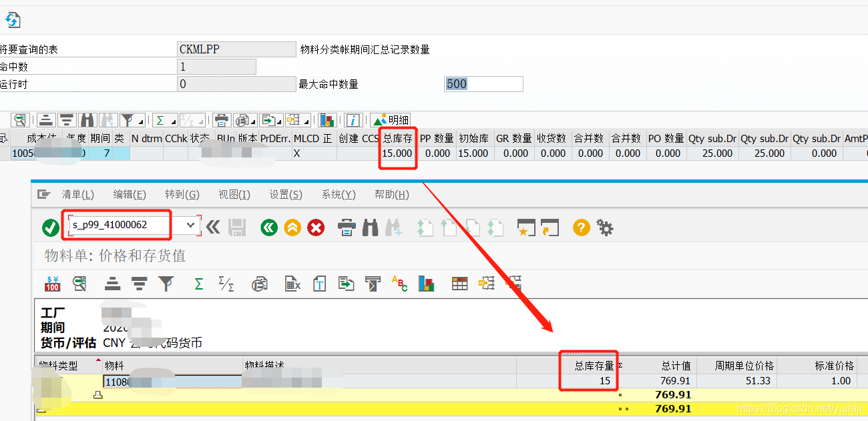The width and height of the screenshot is (868, 421).
Task: Click the ABC analysis icon
Action: click(x=399, y=284)
